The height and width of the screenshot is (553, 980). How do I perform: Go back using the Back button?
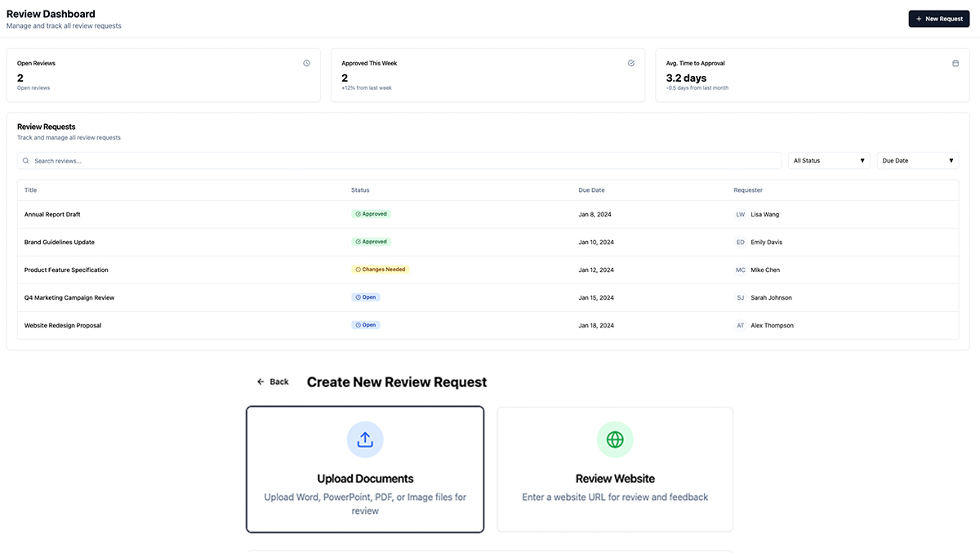(273, 382)
